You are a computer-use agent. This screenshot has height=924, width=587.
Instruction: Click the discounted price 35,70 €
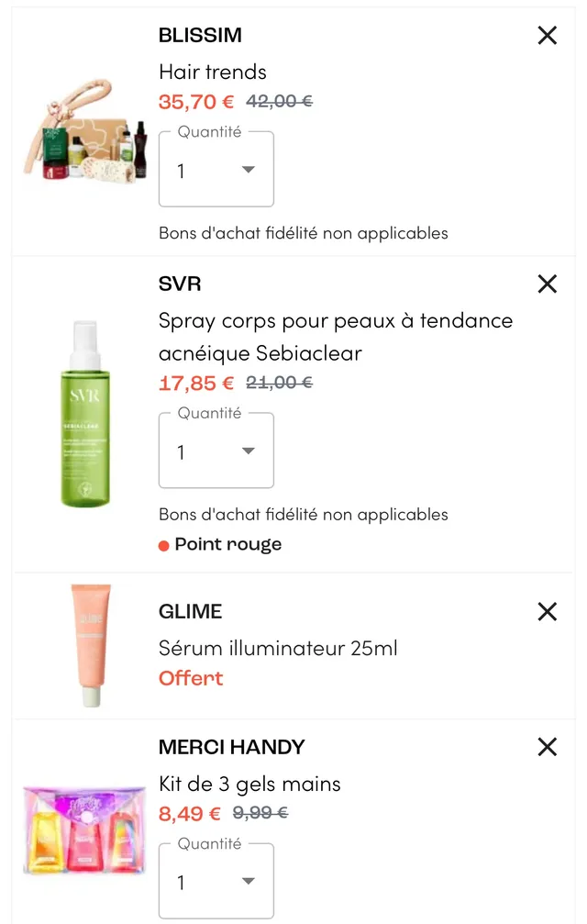(195, 101)
